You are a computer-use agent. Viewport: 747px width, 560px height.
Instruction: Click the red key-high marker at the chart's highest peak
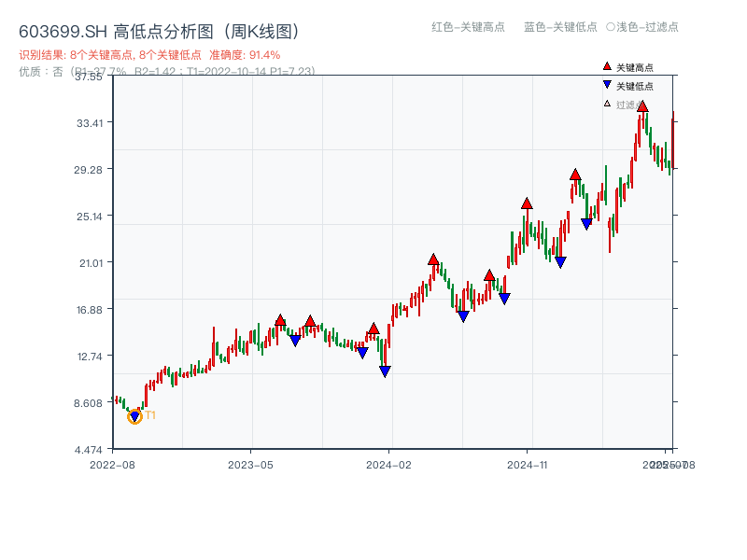(x=642, y=106)
